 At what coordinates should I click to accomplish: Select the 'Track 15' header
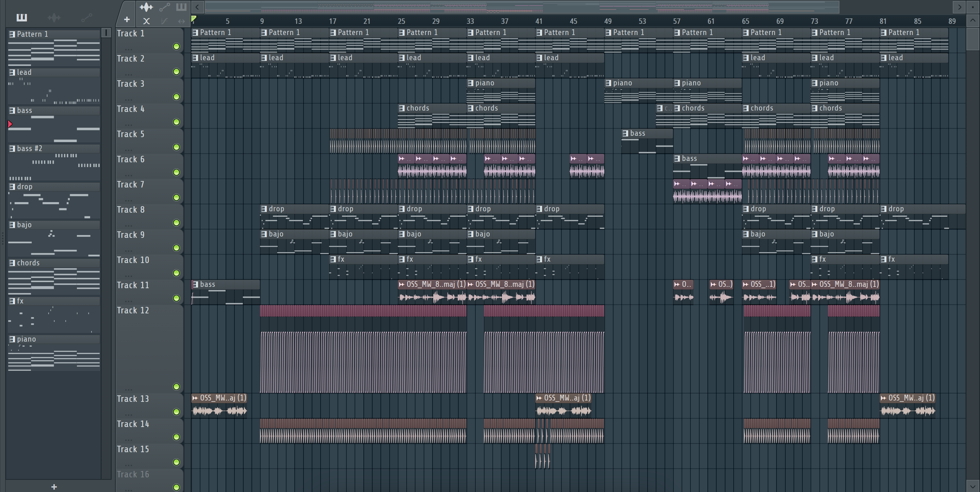point(149,456)
